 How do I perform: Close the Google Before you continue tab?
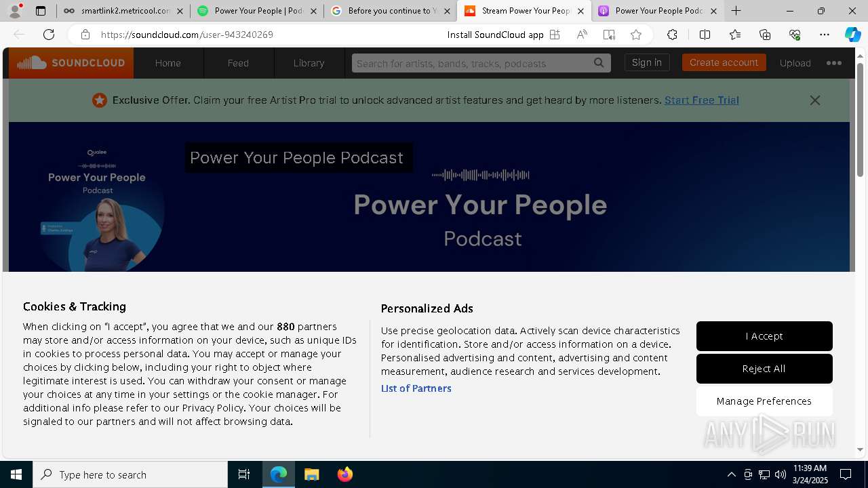pyautogui.click(x=447, y=11)
